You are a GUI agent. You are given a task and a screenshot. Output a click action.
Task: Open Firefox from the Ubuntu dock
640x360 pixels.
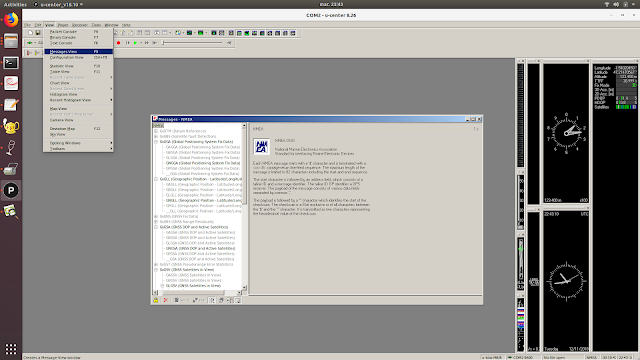(x=11, y=20)
